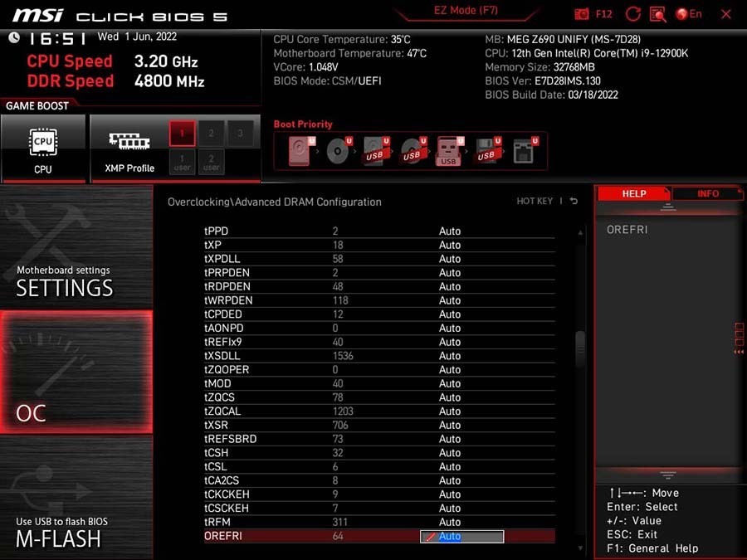The height and width of the screenshot is (560, 747).
Task: Click the clock time display
Action: click(57, 38)
